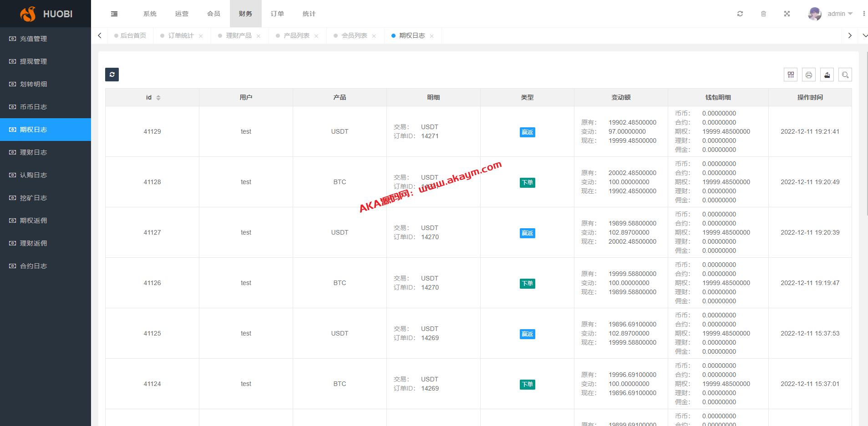Open the table search magnifier icon
The image size is (868, 426).
tap(845, 75)
